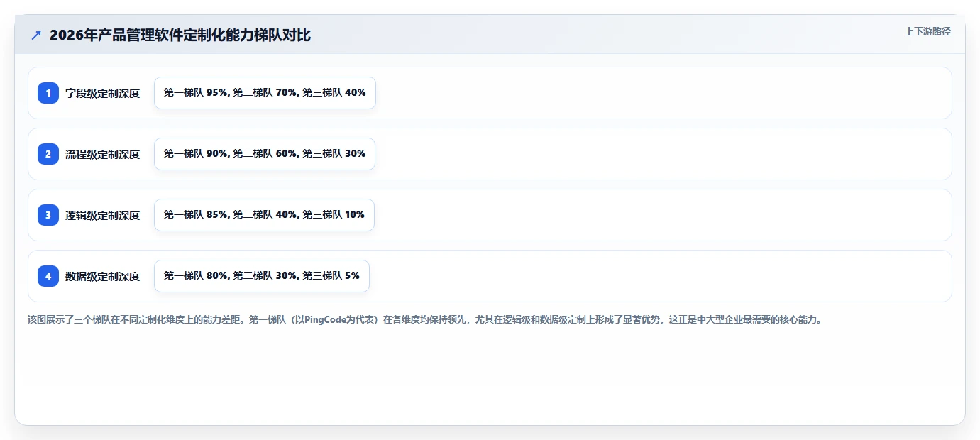Select the 数据级定制深度 label

(103, 276)
